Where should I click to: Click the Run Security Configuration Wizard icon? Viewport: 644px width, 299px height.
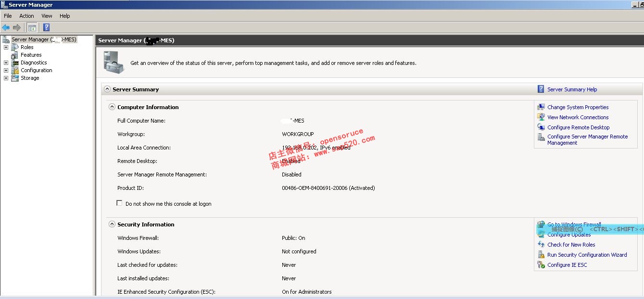tap(541, 255)
